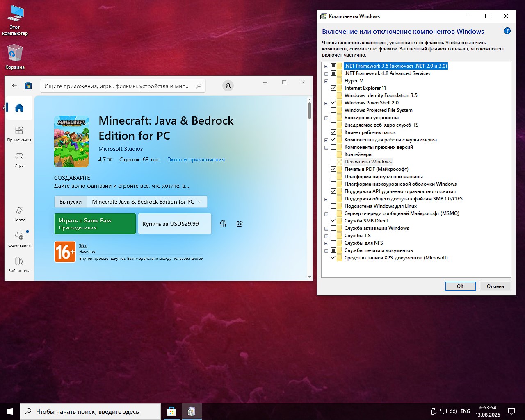Viewport: 525px width, 420px height.
Task: Open Microsoft Studios publisher link
Action: point(121,149)
